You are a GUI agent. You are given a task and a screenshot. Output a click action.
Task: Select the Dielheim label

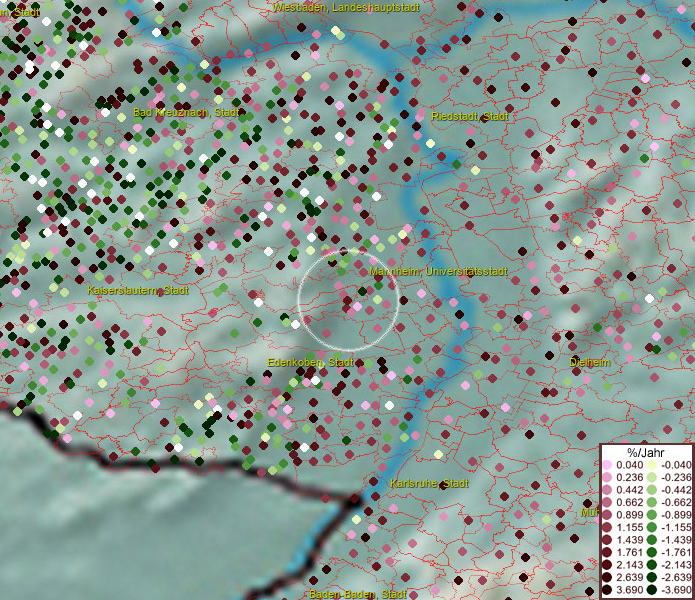(590, 362)
